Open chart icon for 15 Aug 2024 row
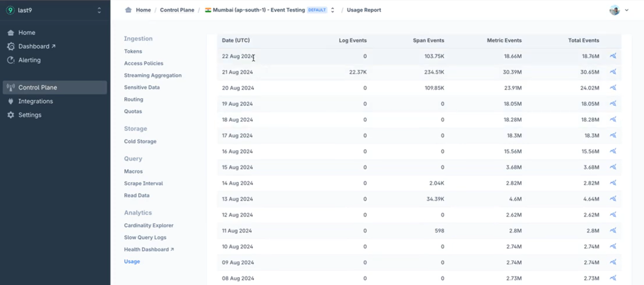 613,167
